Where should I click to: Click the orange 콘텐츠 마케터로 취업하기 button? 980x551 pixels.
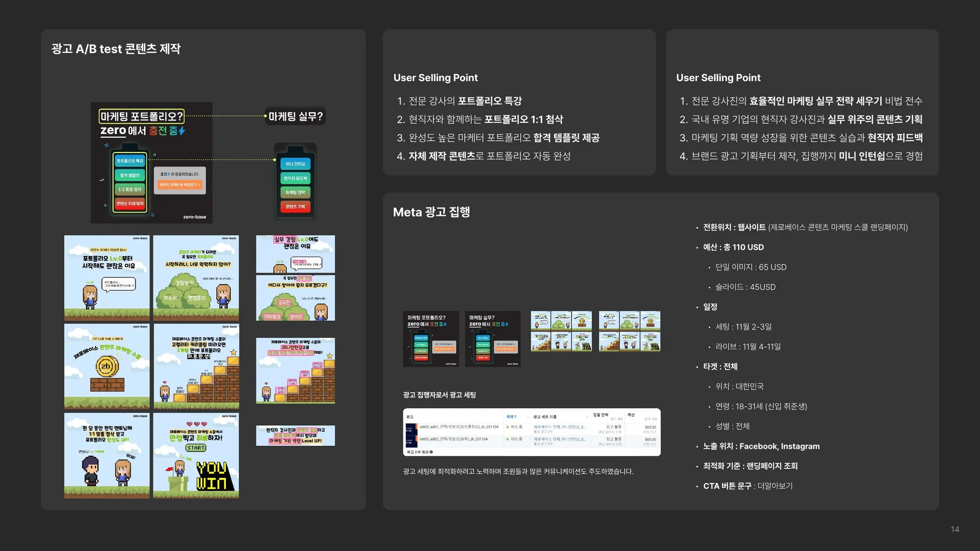(179, 185)
